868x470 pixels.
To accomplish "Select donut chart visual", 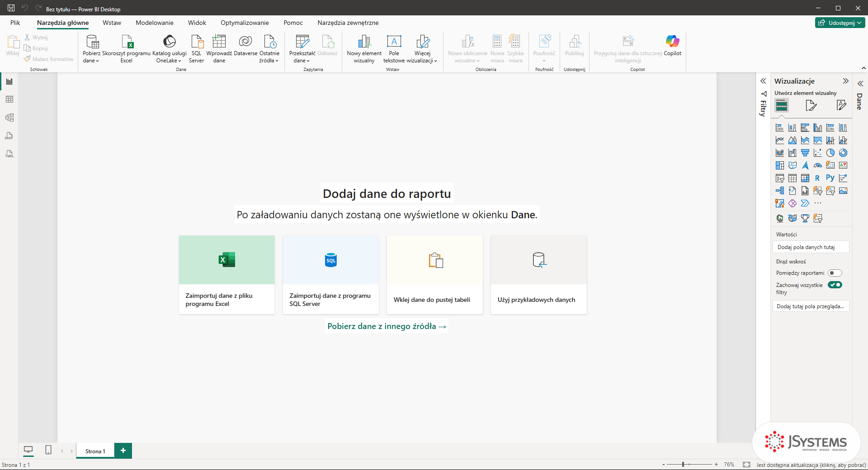I will click(843, 153).
